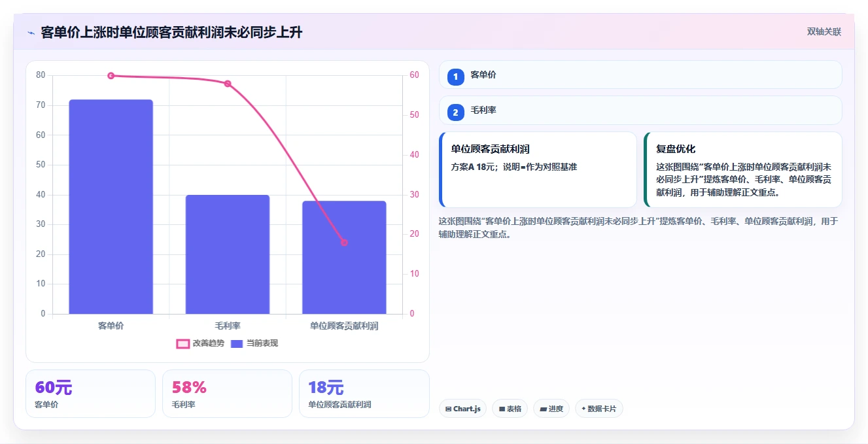
Task: Click the 18元 单位顾客贡献利润 stat card
Action: (364, 394)
